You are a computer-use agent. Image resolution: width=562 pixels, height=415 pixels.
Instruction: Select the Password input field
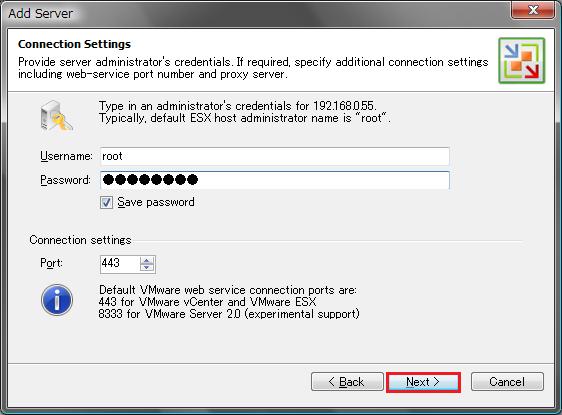coord(275,180)
